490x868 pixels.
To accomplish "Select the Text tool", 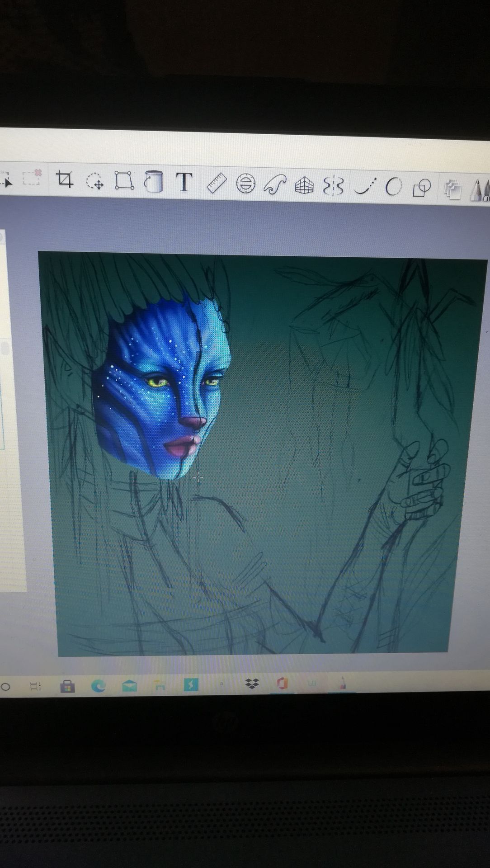I will click(184, 182).
